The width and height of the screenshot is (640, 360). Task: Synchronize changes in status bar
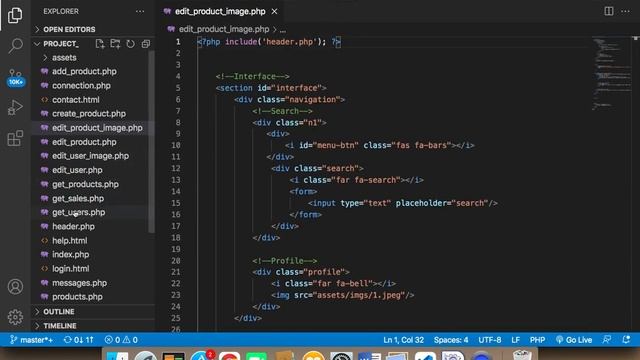tap(78, 340)
